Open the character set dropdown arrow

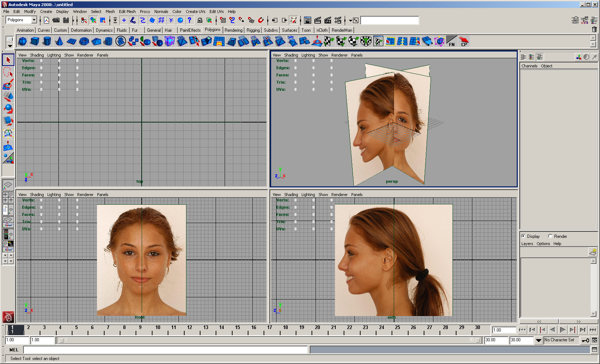click(x=538, y=340)
